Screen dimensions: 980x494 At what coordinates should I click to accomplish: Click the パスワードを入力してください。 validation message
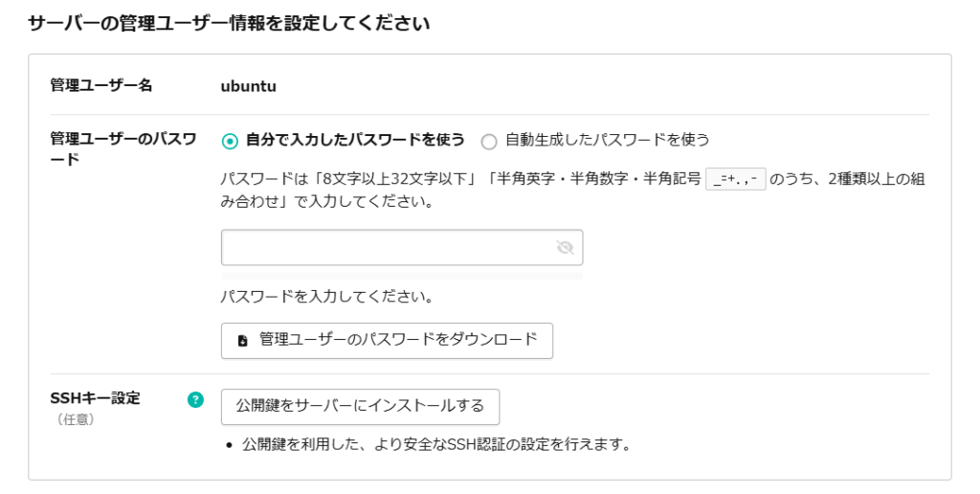(327, 297)
